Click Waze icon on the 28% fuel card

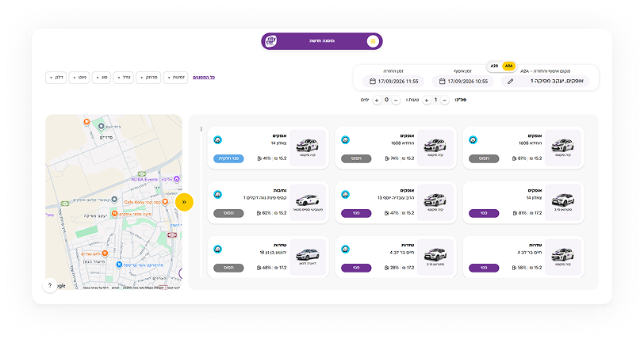coord(346,249)
